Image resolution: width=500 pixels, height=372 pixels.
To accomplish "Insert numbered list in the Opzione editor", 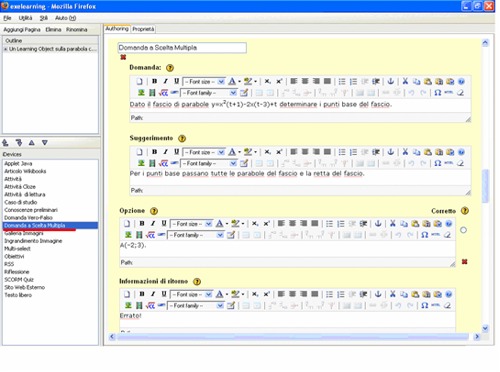I will click(340, 223).
